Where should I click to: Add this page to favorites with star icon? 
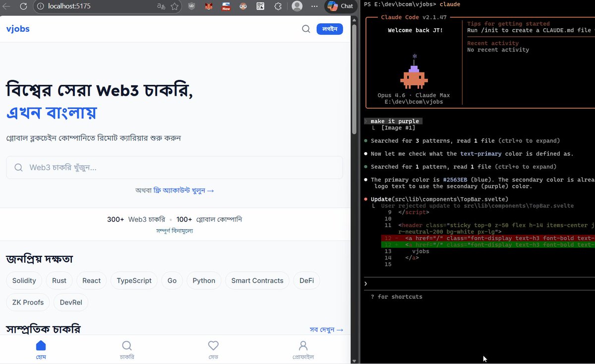(x=175, y=6)
